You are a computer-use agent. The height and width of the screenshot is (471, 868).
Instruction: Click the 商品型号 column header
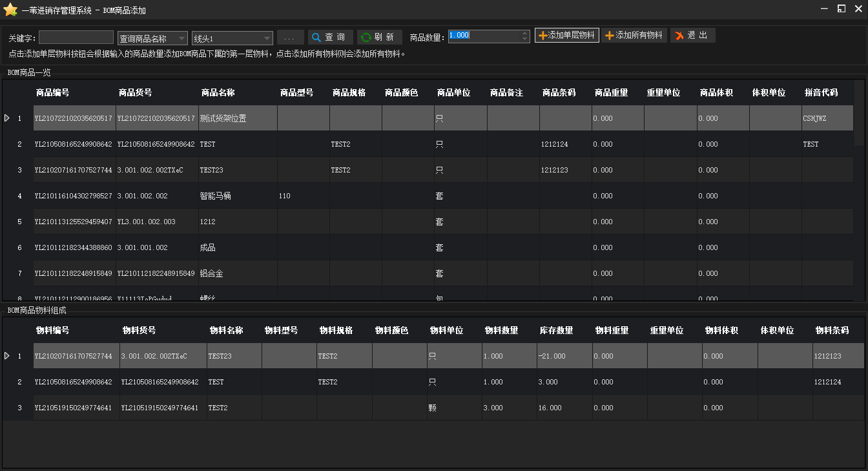pos(297,93)
